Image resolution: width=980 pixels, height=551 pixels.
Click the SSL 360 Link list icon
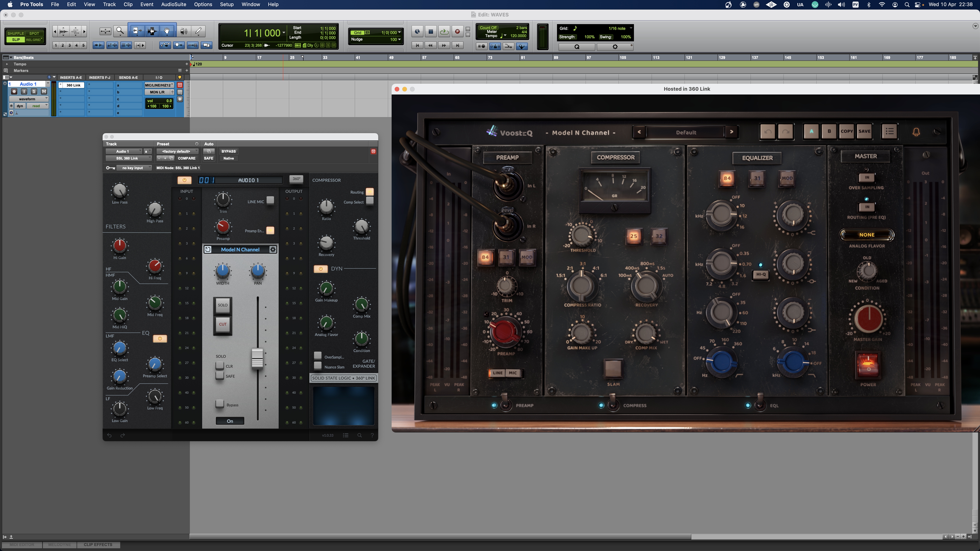[x=345, y=435]
